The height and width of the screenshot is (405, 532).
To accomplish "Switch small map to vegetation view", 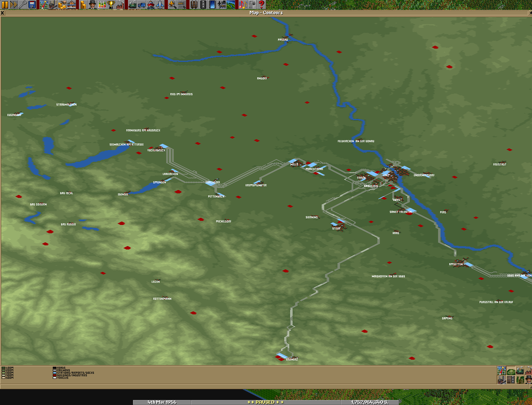I will coord(520,380).
